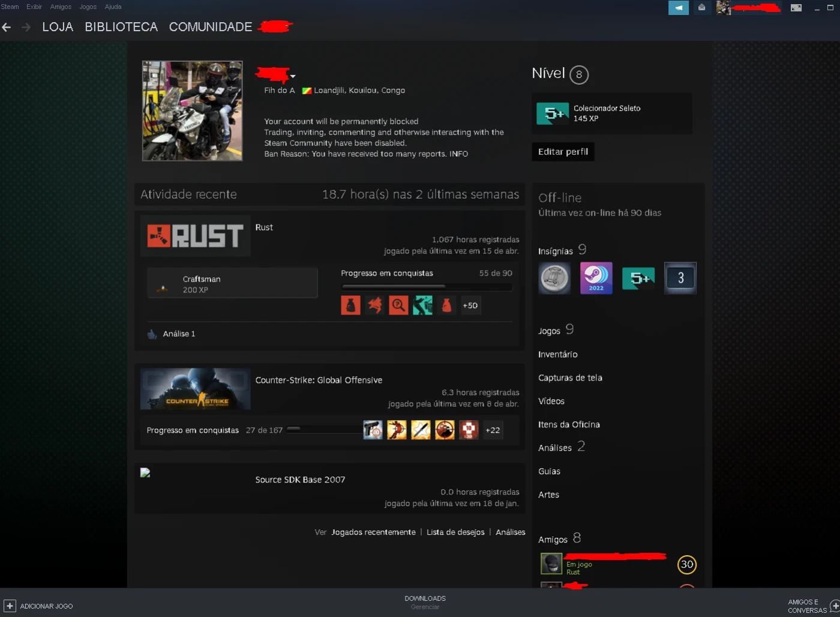Viewport: 840px width, 617px height.
Task: Select the green Rust achievement icon
Action: click(422, 305)
